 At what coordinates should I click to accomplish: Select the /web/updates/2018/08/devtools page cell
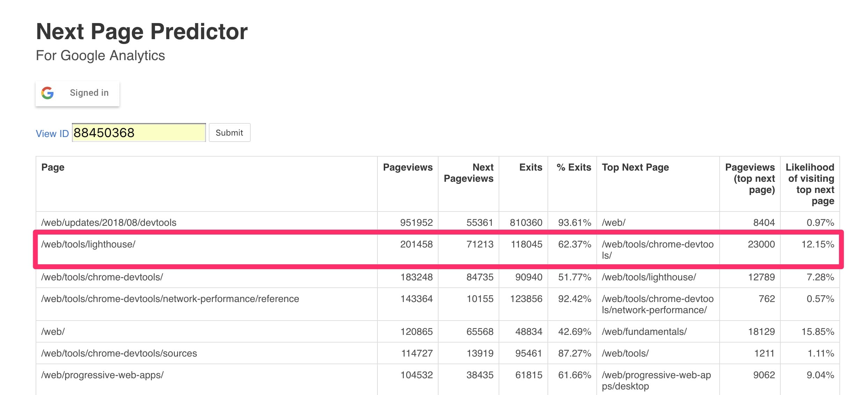109,223
